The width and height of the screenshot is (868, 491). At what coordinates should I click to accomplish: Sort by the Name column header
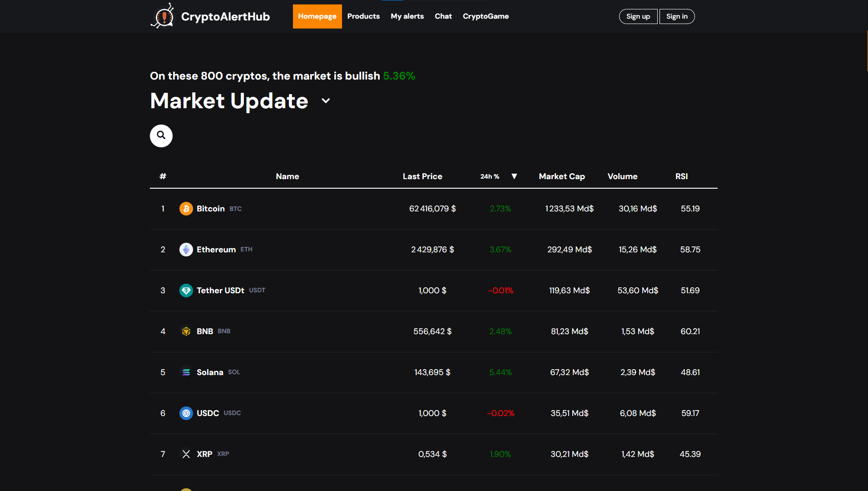pos(288,176)
